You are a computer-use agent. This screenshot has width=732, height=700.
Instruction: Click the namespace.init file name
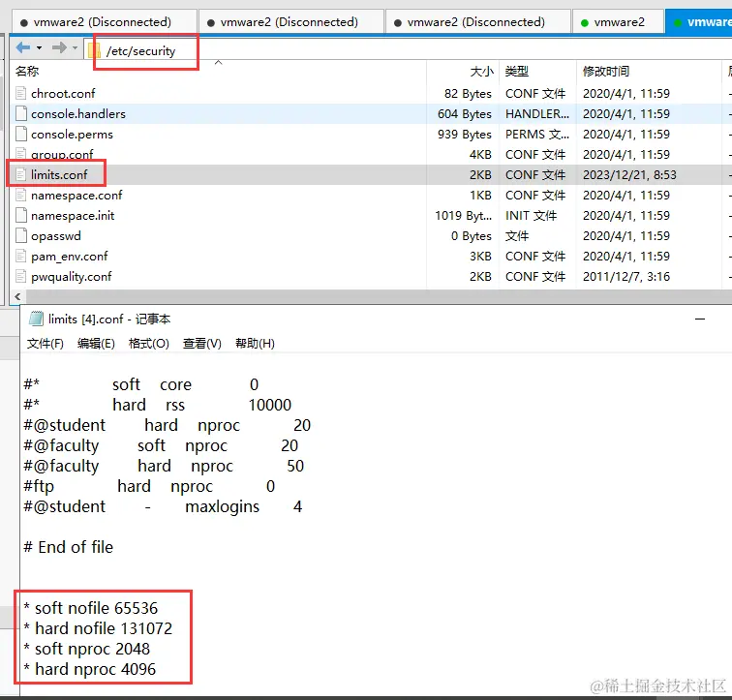pos(73,216)
